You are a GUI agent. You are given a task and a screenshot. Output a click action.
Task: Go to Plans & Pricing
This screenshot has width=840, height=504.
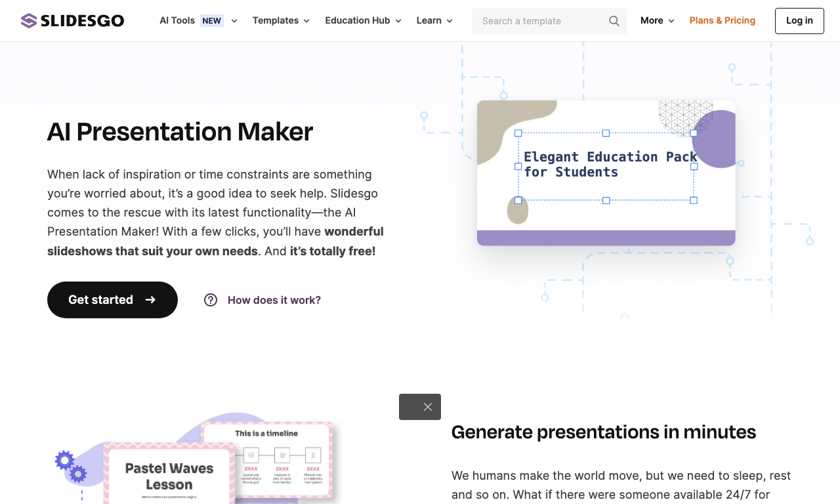click(x=723, y=21)
